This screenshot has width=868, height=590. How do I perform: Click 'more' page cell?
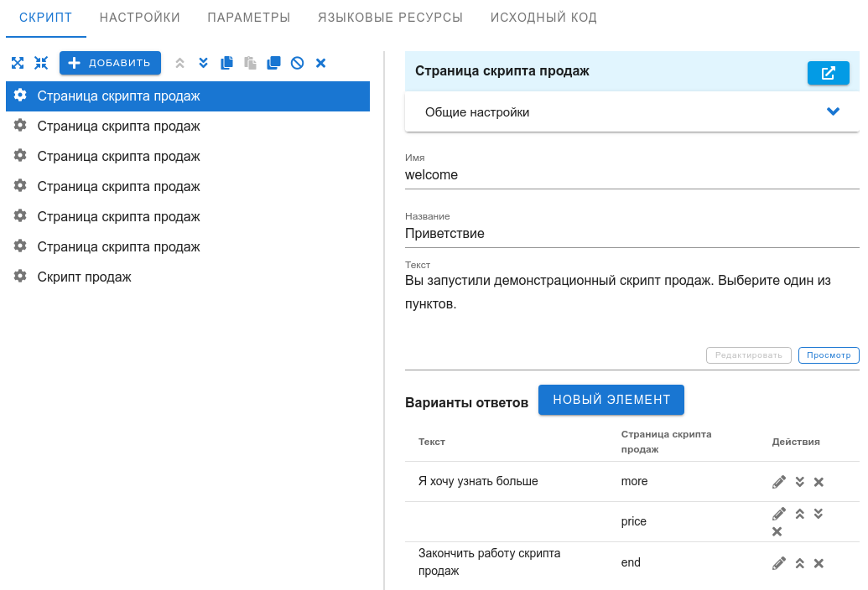point(634,481)
